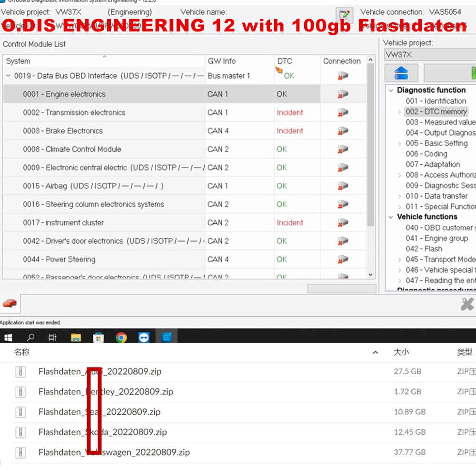Image resolution: width=476 pixels, height=476 pixels.
Task: Click connection icon for Climate Control Module
Action: point(343,149)
